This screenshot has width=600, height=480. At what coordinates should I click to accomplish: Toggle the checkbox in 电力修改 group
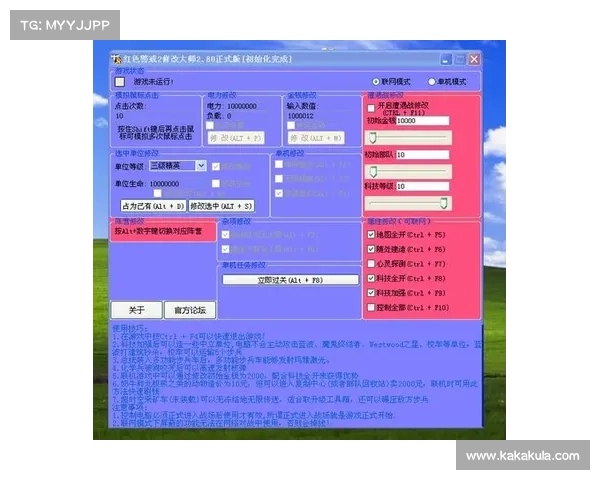[x=210, y=126]
